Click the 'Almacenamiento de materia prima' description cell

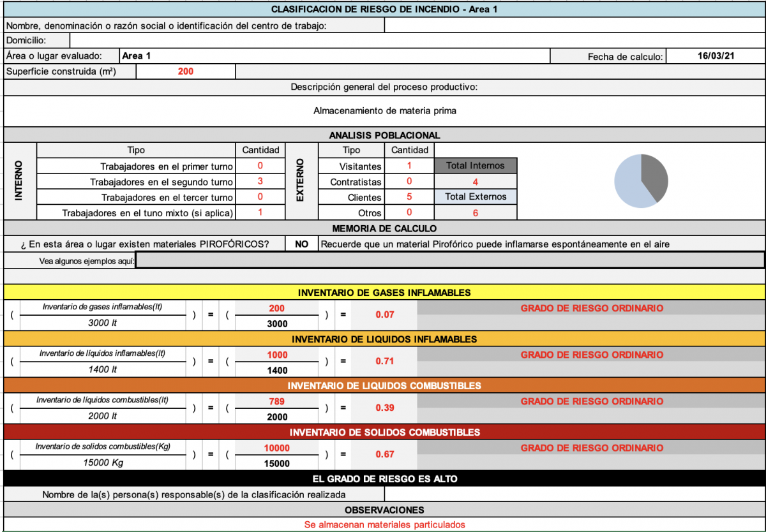[x=384, y=110]
